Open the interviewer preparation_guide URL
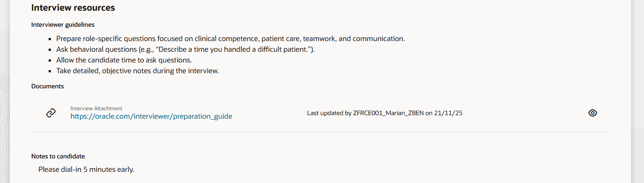 tap(151, 116)
